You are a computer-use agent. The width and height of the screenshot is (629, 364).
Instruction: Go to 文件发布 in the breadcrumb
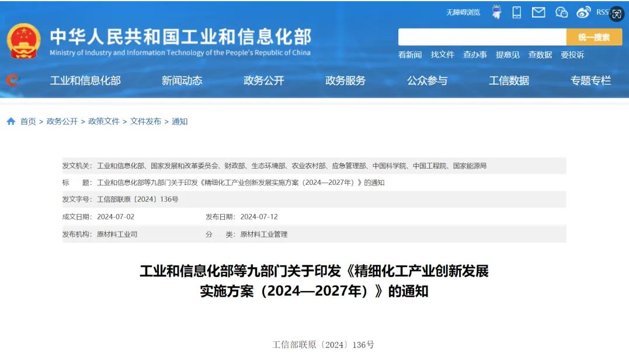coord(145,121)
